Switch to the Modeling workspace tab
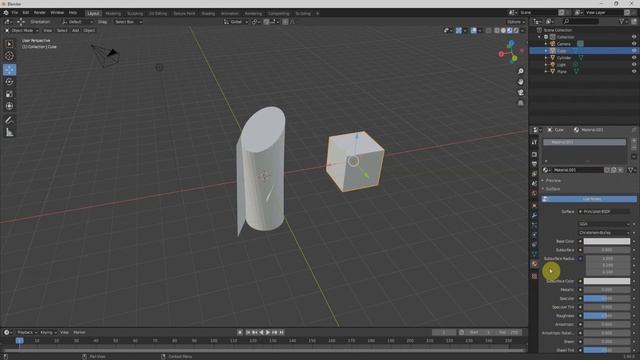This screenshot has width=640, height=360. tap(113, 13)
